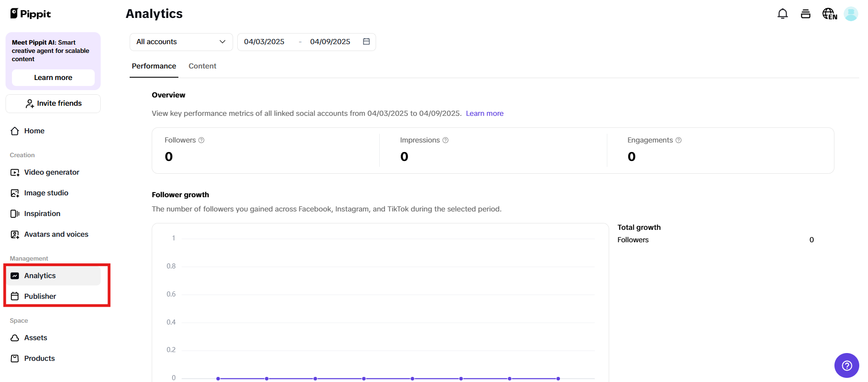Click the Video generator icon

(x=15, y=172)
